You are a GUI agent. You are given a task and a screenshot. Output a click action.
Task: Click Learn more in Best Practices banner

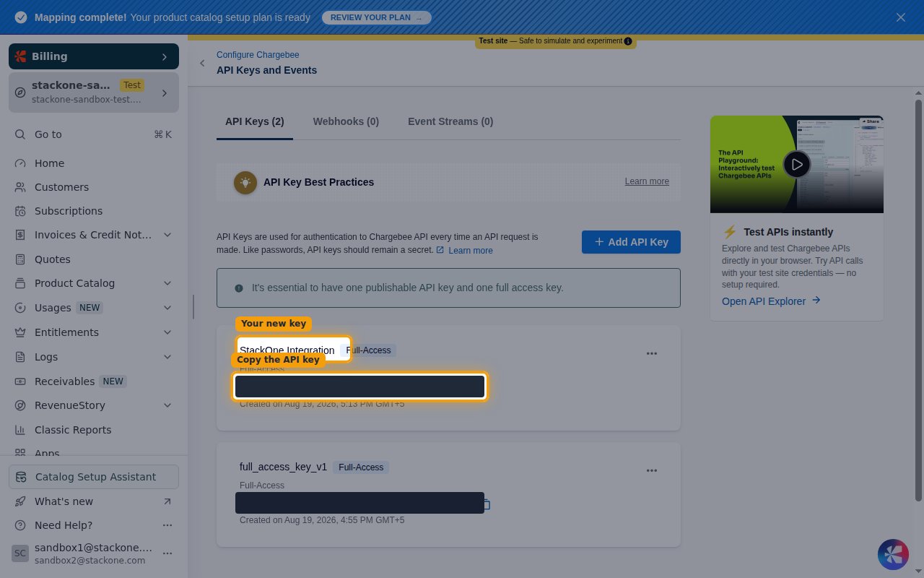647,181
